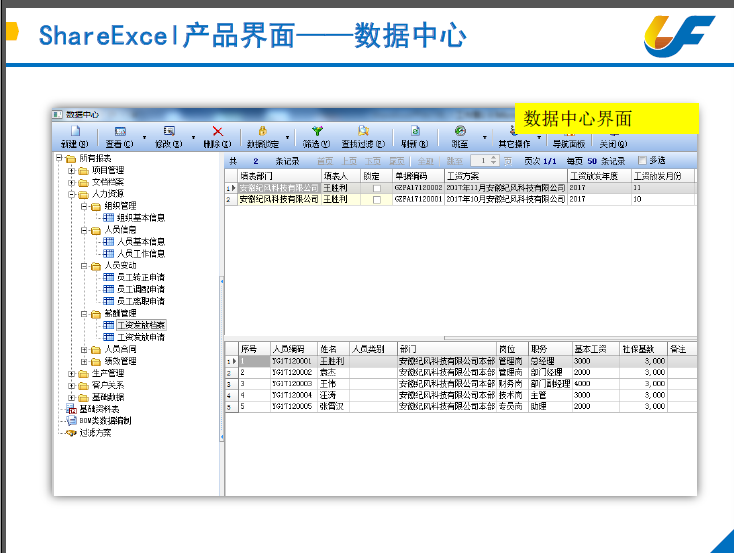Toggle 锁定 checkbox for GZFA17120002 row
The height and width of the screenshot is (553, 734).
[x=376, y=188]
